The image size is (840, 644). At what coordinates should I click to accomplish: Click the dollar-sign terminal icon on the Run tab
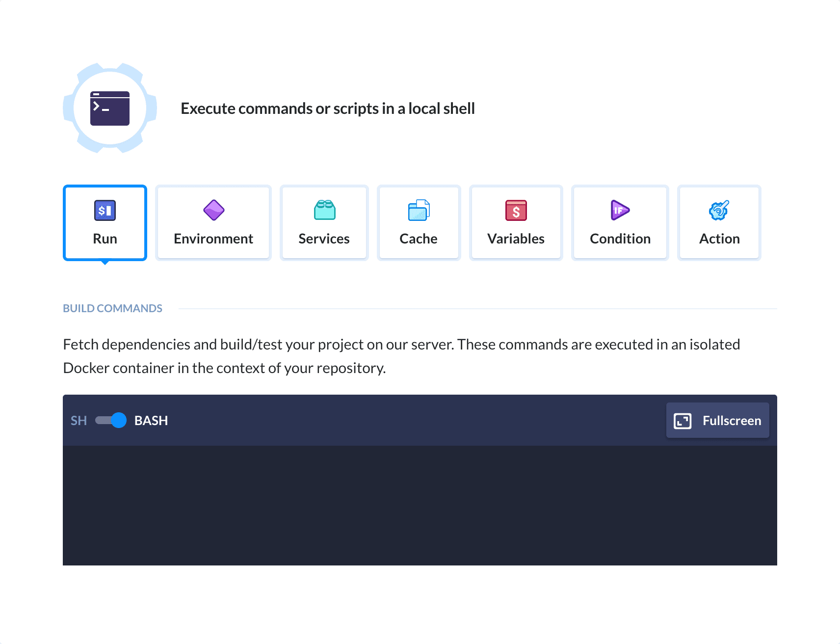pyautogui.click(x=105, y=211)
